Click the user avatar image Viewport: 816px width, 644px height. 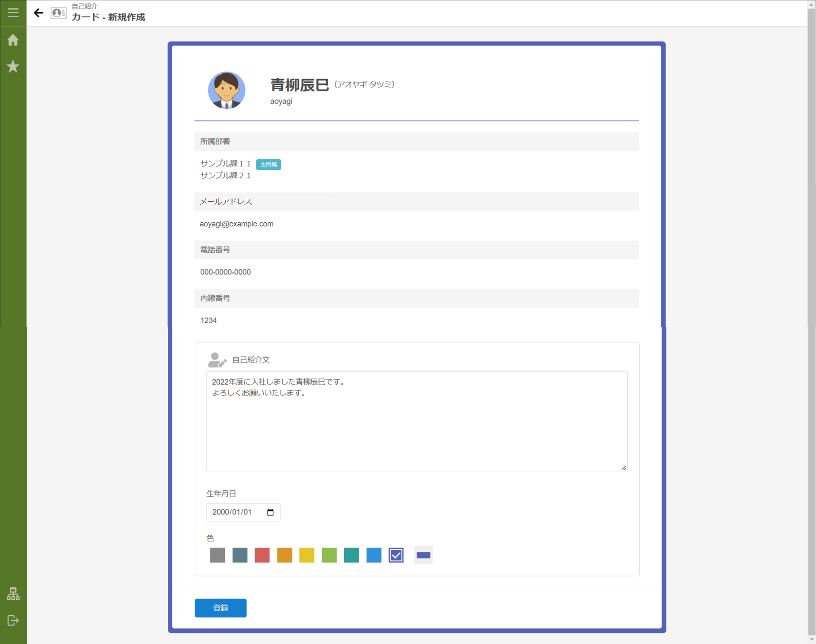coord(226,90)
